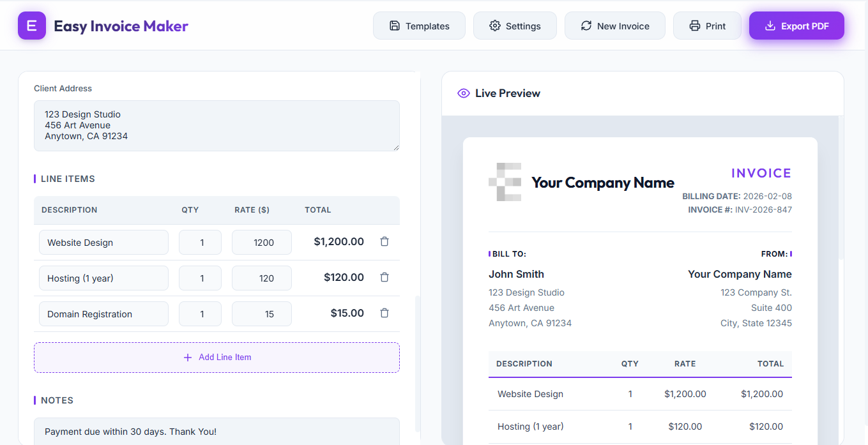Viewport: 868px width, 445px height.
Task: Click the rate field showing 1200
Action: [261, 243]
